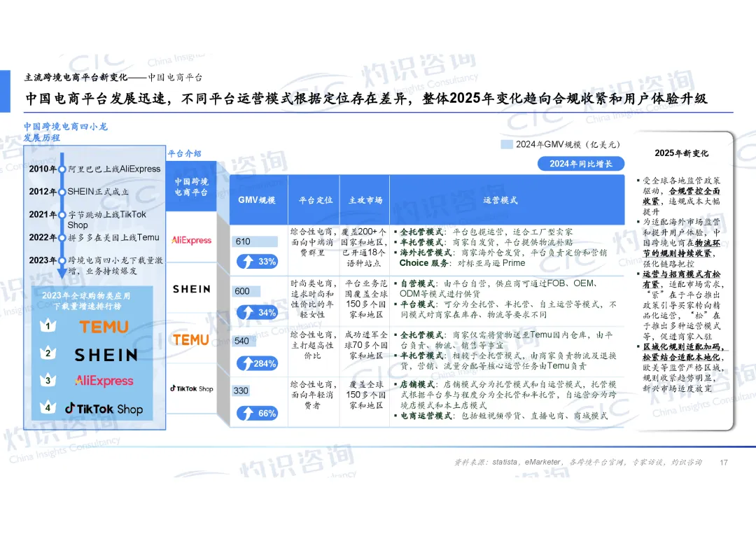756x534 pixels.
Task: Click the up-arrow icon beside 66%
Action: pyautogui.click(x=248, y=414)
